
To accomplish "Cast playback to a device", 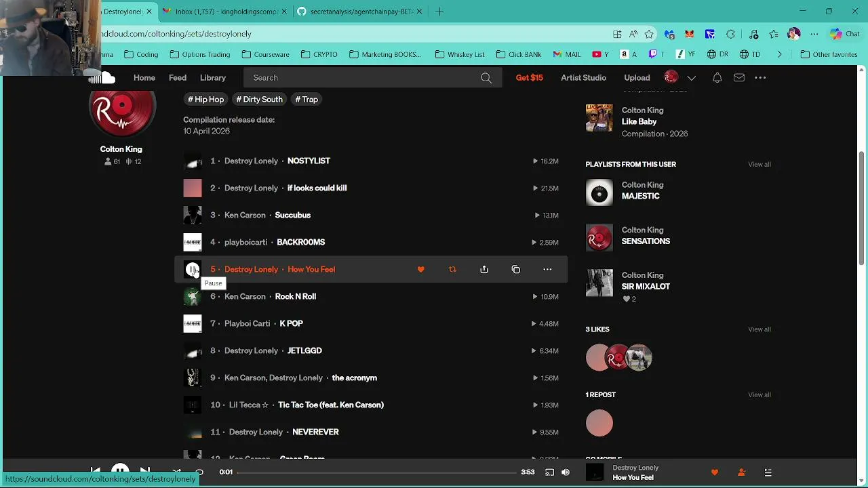I will tap(549, 472).
